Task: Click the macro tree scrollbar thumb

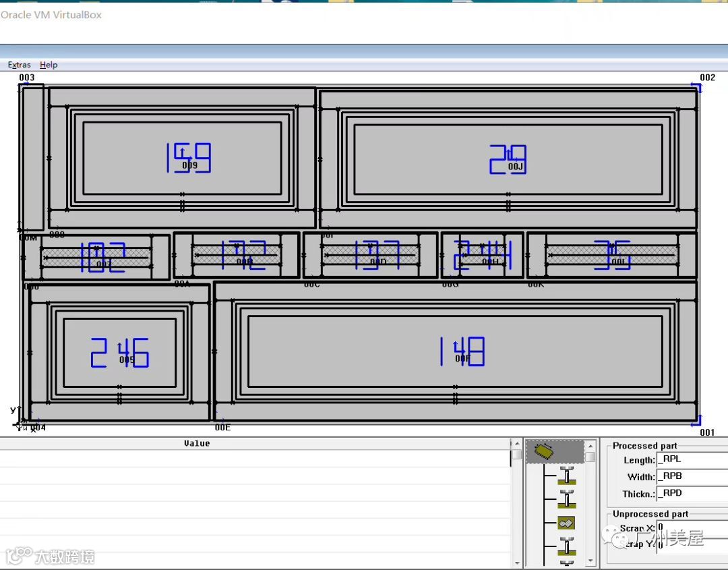Action: pos(590,457)
